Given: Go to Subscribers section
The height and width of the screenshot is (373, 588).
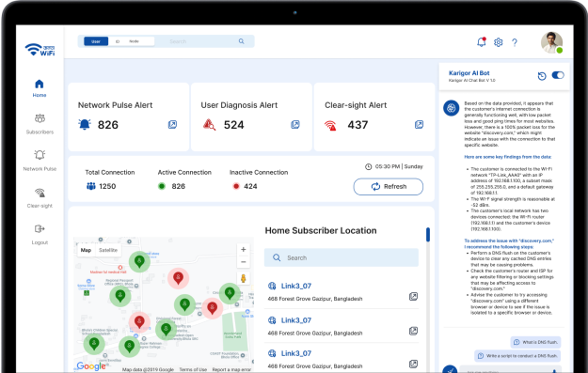Looking at the screenshot, I should 40,124.
